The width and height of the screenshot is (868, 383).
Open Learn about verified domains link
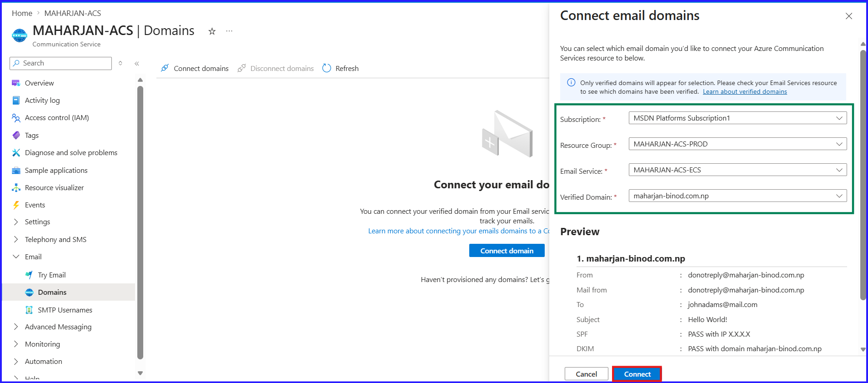tap(745, 92)
